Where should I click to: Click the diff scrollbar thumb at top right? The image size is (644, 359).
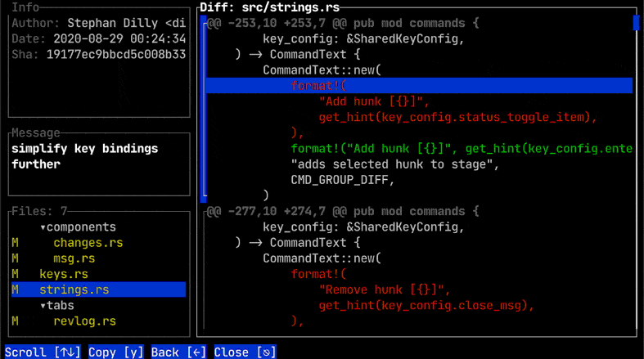[636, 22]
